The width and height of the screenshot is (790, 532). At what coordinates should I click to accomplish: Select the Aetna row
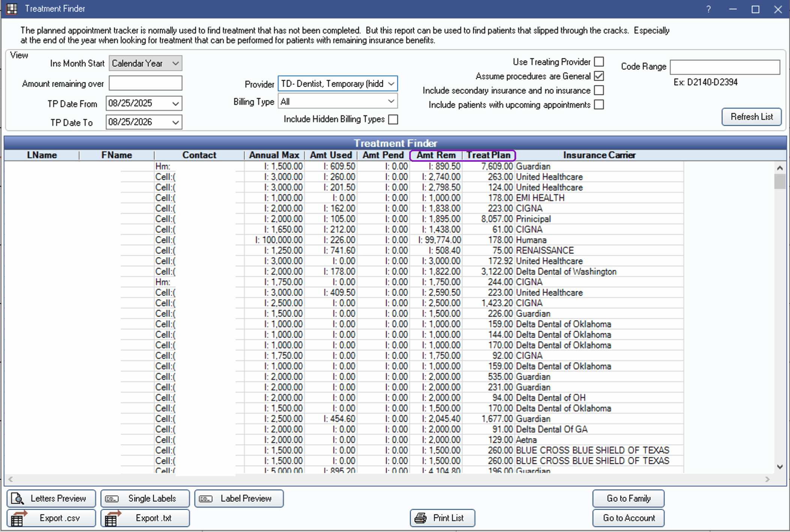tap(344, 439)
